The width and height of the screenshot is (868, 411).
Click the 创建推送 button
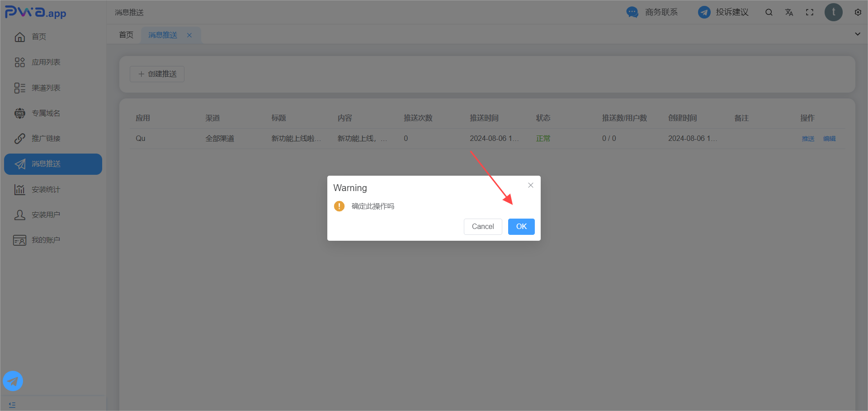157,74
